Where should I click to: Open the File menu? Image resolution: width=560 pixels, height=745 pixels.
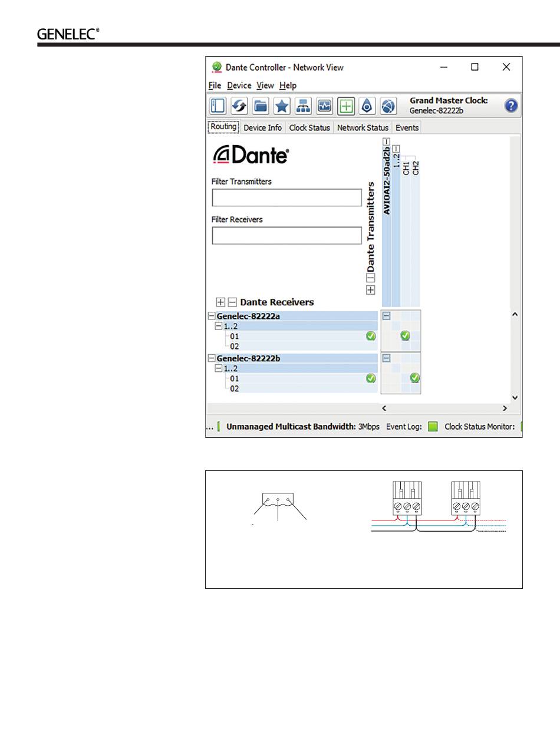(x=215, y=85)
